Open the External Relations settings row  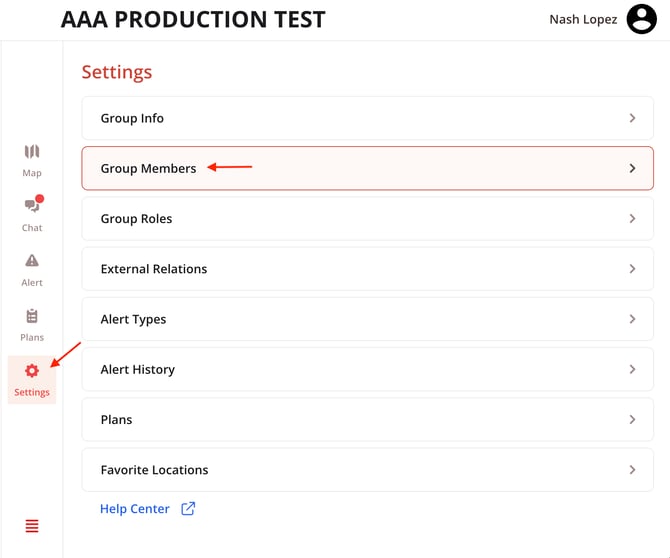tap(366, 269)
